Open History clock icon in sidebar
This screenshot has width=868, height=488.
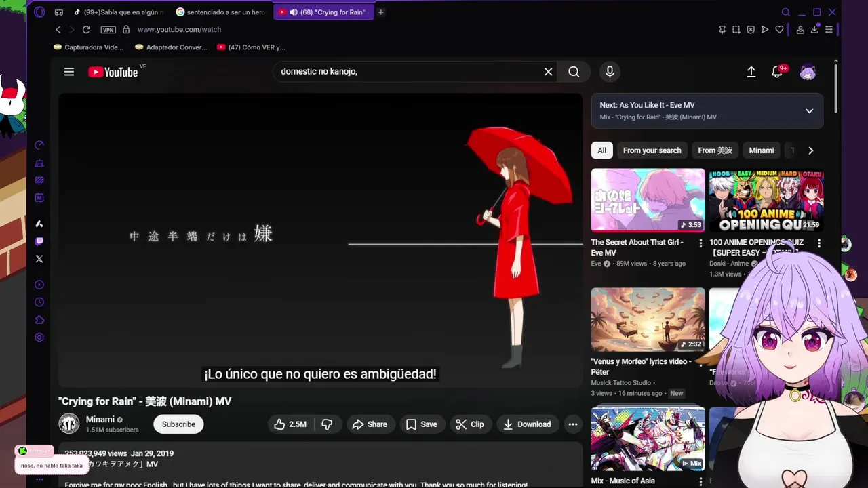coord(39,302)
